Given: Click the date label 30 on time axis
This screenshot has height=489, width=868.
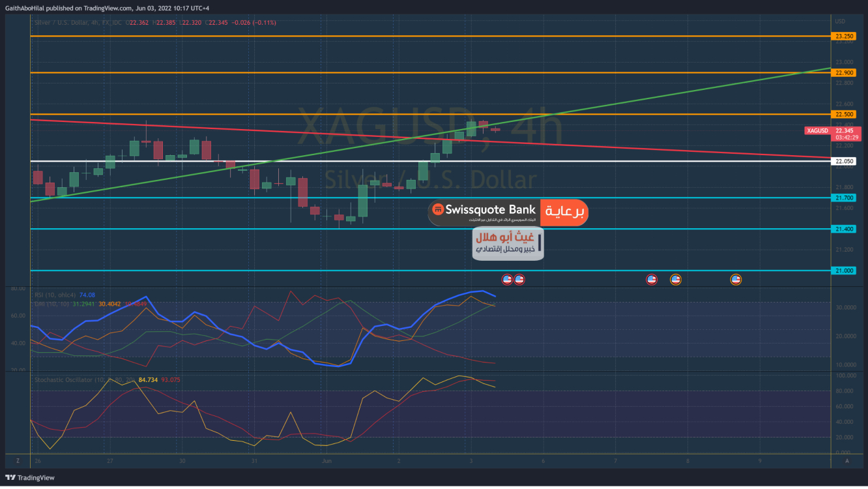Looking at the screenshot, I should [182, 461].
